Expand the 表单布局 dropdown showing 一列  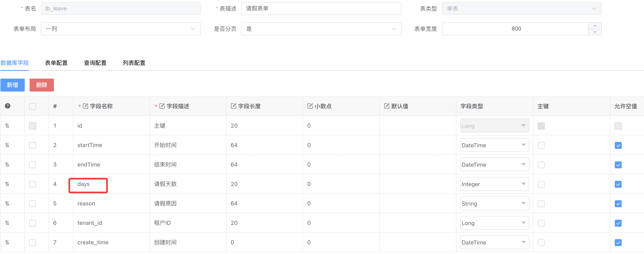tap(121, 29)
